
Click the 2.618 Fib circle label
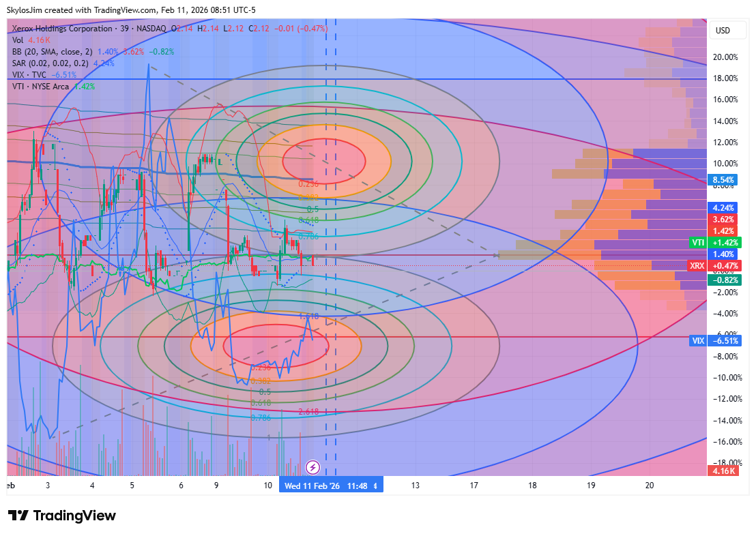[308, 412]
